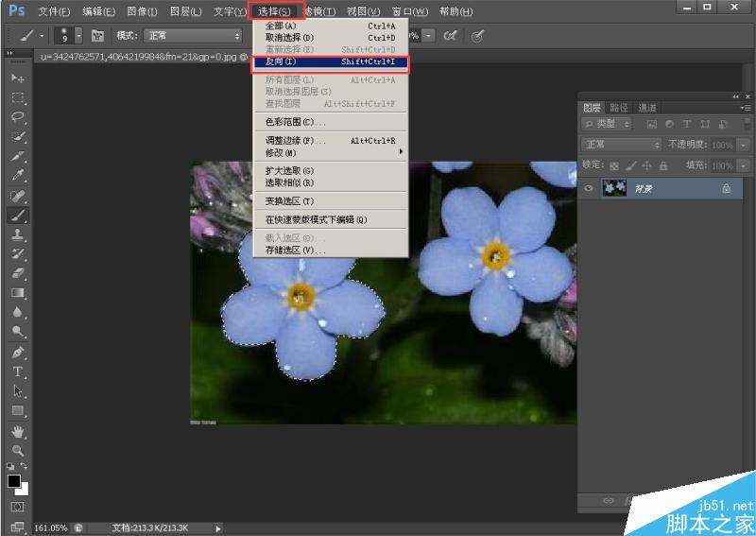Click the foreground black color swatch
This screenshot has height=536, width=756.
coord(14,481)
